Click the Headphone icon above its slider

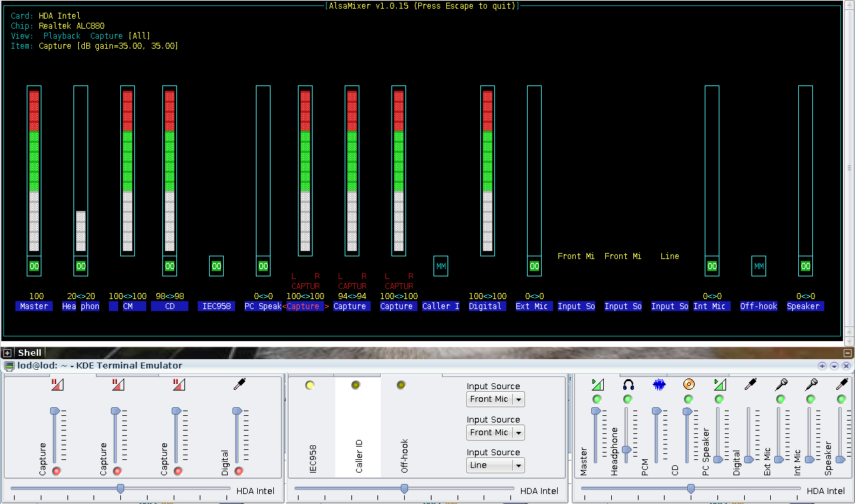point(628,385)
